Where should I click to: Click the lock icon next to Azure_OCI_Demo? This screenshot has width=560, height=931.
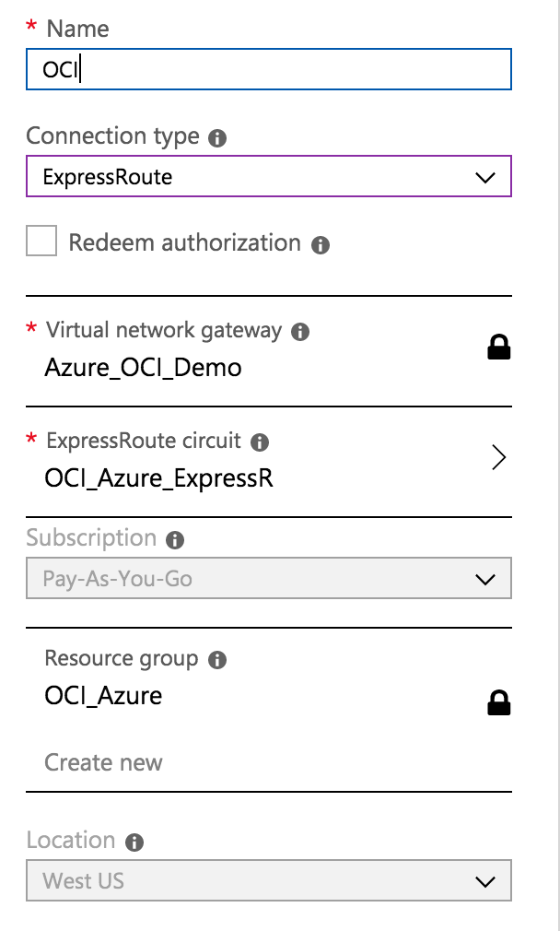click(499, 346)
